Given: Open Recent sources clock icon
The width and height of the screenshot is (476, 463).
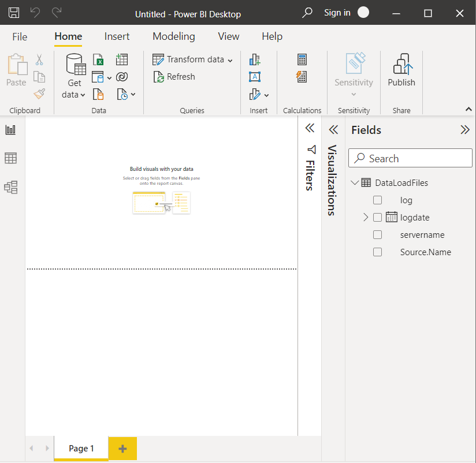Looking at the screenshot, I should (x=122, y=94).
